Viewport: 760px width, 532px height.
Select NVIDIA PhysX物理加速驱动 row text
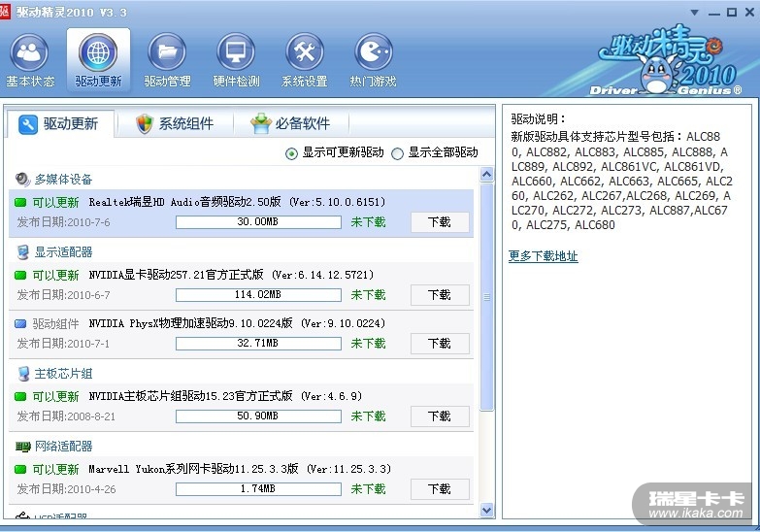point(237,323)
